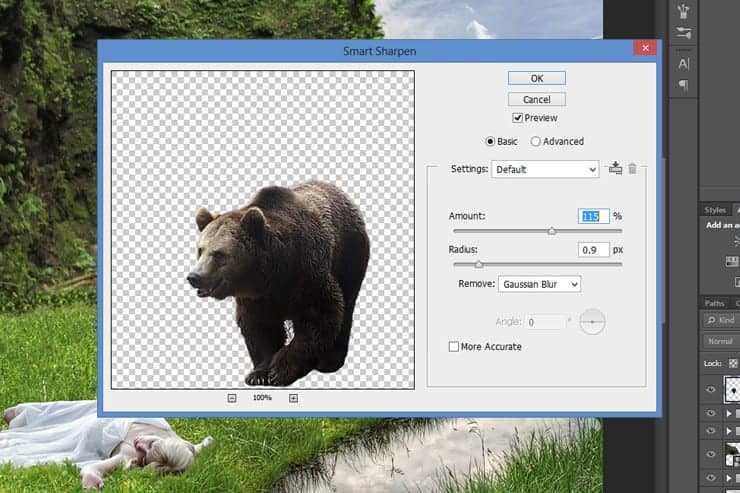Viewport: 740px width, 493px height.
Task: Open the Paragraph panel icon
Action: point(684,85)
